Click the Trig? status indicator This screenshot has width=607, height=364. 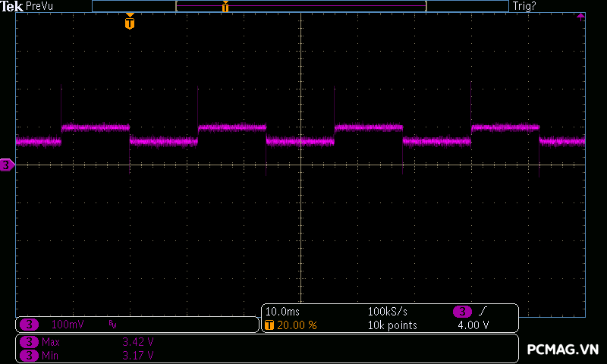click(524, 6)
